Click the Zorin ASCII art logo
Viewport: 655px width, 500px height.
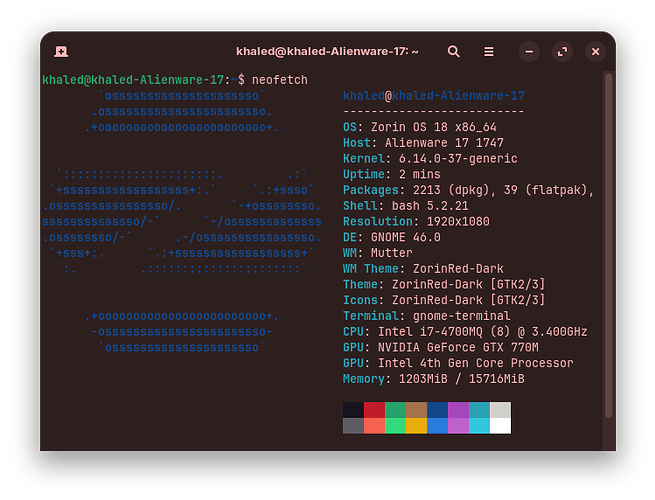click(180, 220)
